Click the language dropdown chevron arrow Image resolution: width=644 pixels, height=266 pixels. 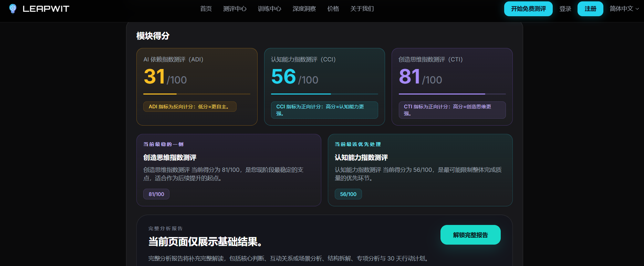[x=637, y=9]
